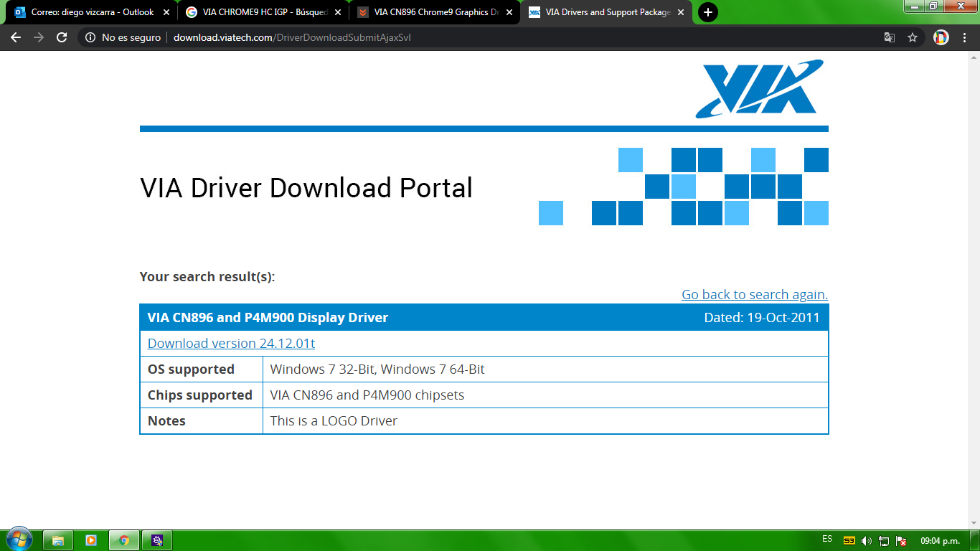The image size is (980, 551).
Task: Click 'Windows 7 32-Bit, Windows 7 64-Bit' cell
Action: tap(545, 369)
